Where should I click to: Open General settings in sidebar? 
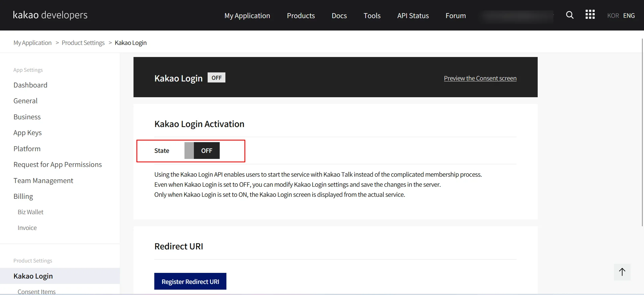(x=25, y=101)
